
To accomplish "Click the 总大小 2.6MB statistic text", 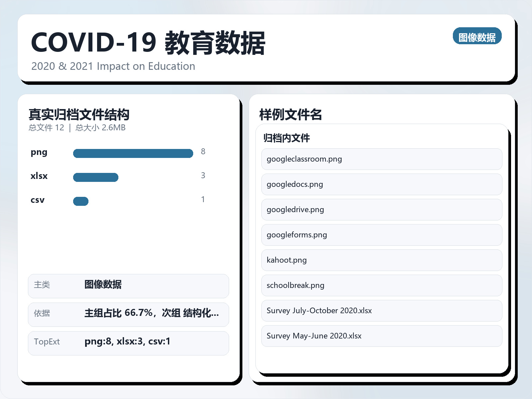I will [x=99, y=127].
